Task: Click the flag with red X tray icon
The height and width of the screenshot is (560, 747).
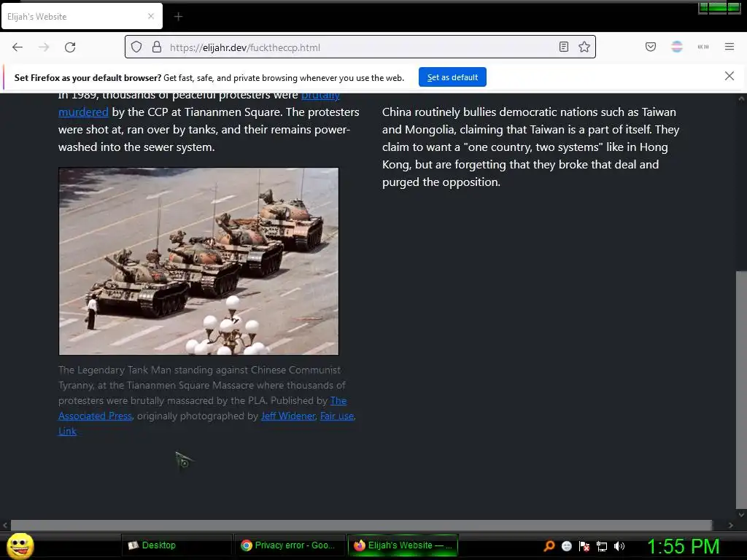Action: 584,546
